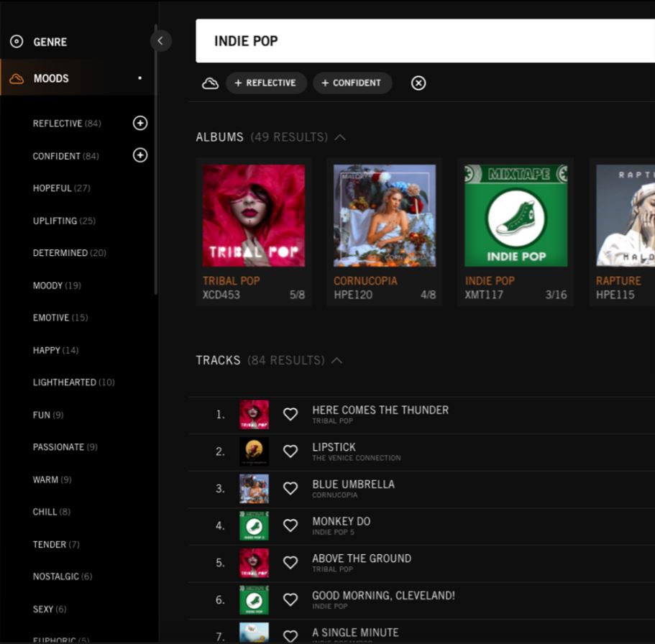Click heart icon beside Monkey Do

(290, 525)
